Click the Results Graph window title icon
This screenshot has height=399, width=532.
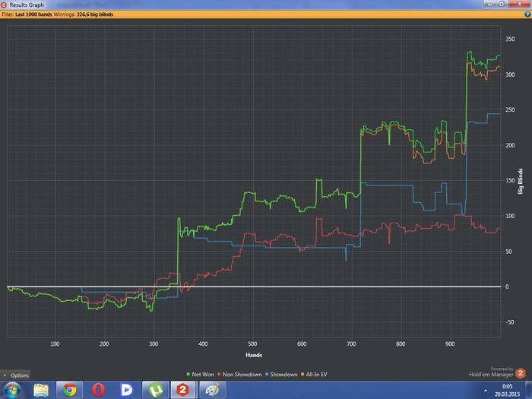4,5
